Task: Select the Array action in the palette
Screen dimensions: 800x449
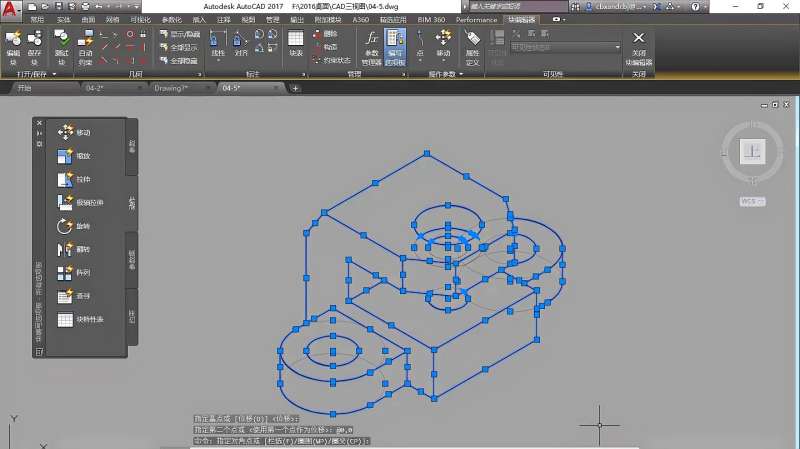Action: [x=74, y=272]
